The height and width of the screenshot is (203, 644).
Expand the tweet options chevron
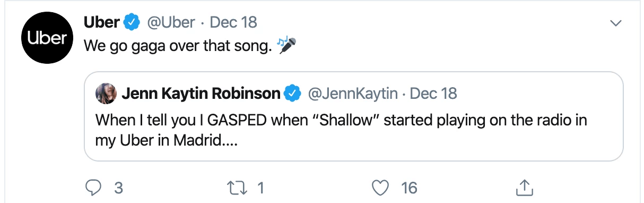615,23
